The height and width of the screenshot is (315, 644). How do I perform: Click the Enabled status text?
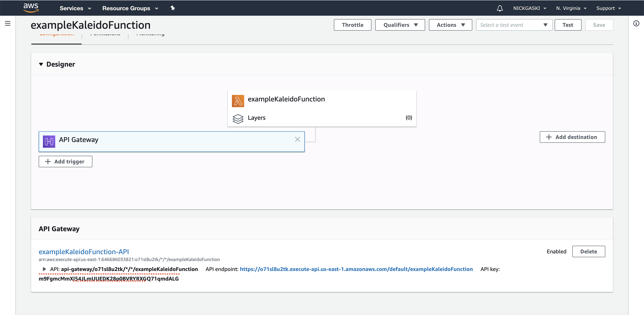click(556, 251)
